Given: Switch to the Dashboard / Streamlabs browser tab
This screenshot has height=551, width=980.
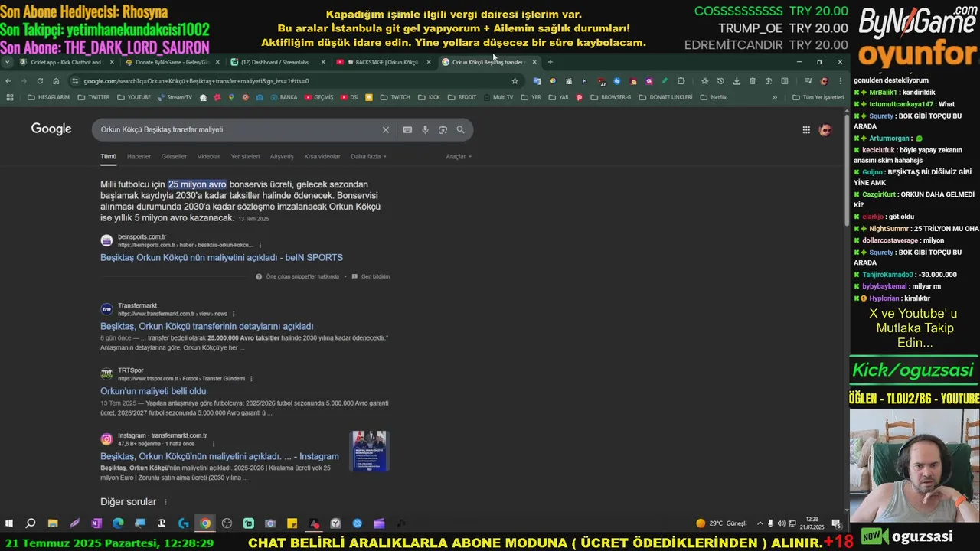Looking at the screenshot, I should 279,62.
